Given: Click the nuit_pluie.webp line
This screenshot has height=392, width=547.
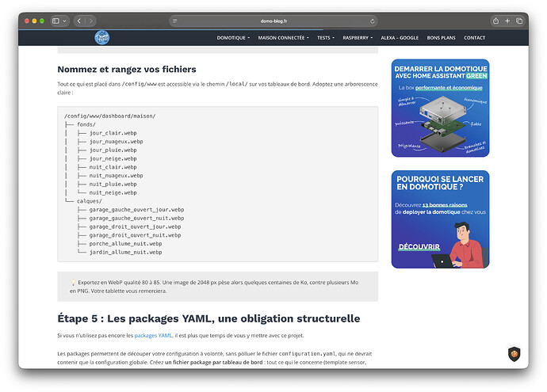Looking at the screenshot, I should tap(113, 184).
